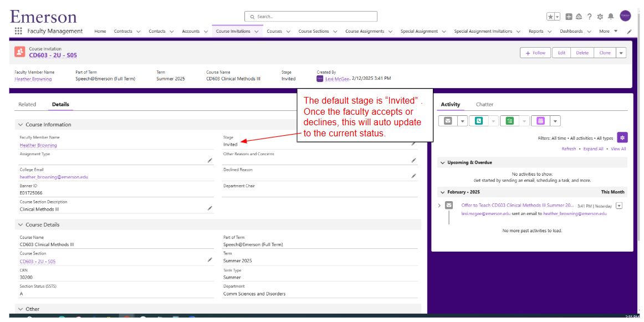
Task: Expand the Offer to Teach email entry
Action: point(439,206)
